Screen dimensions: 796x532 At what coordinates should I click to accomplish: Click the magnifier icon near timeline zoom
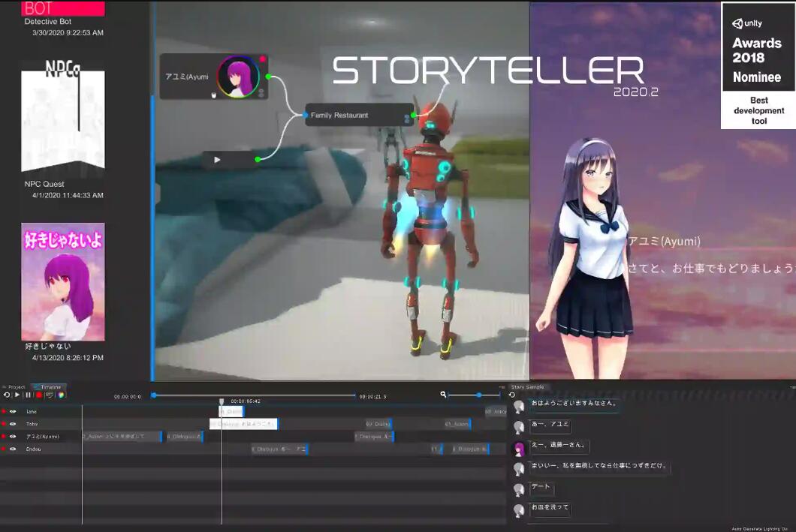tap(443, 395)
